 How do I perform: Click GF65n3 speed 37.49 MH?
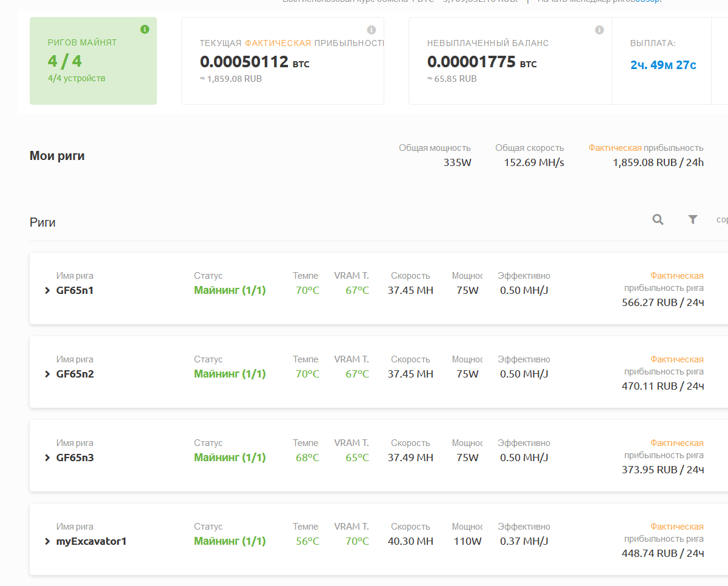pos(410,458)
